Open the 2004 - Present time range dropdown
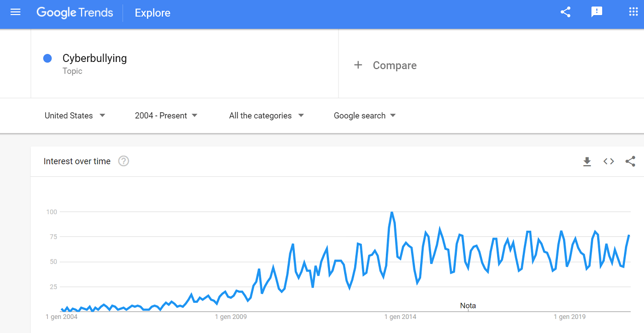This screenshot has width=644, height=333. 166,115
